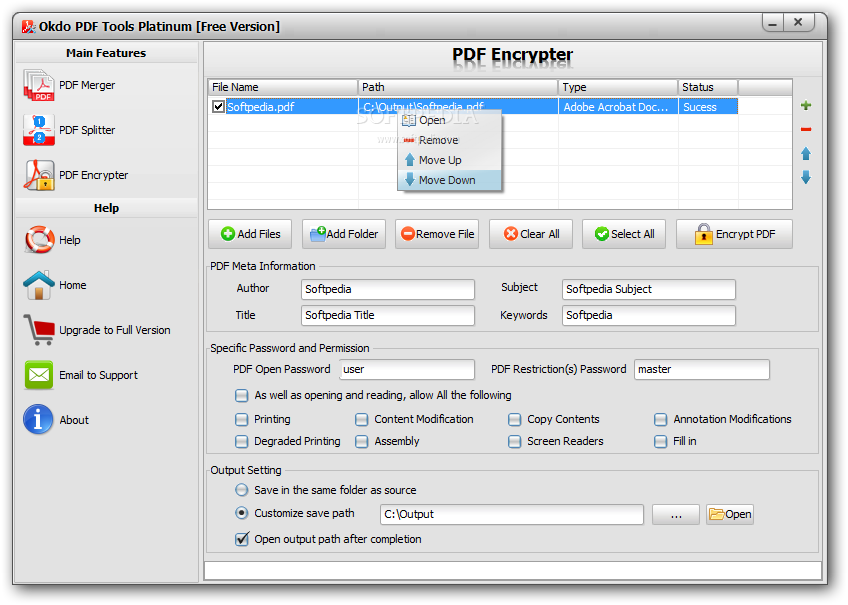848x605 pixels.
Task: Enable the Printing permission checkbox
Action: click(x=241, y=420)
